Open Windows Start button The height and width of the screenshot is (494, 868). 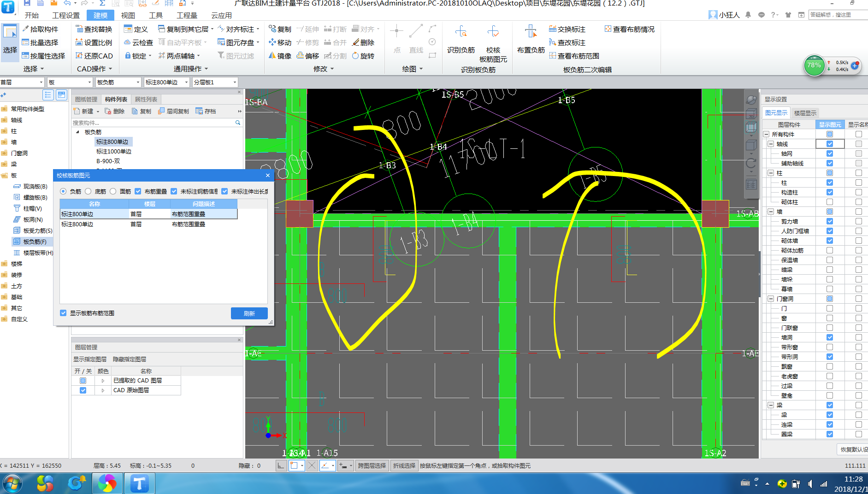(12, 484)
